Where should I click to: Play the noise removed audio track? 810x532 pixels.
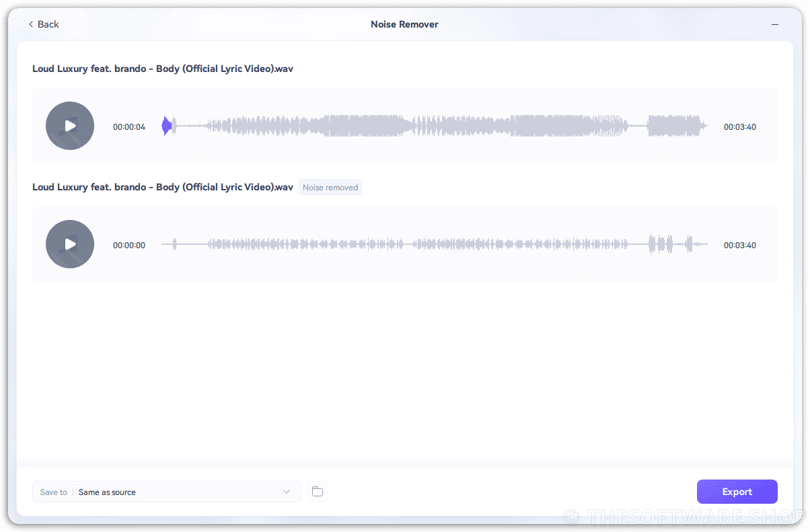pos(70,244)
